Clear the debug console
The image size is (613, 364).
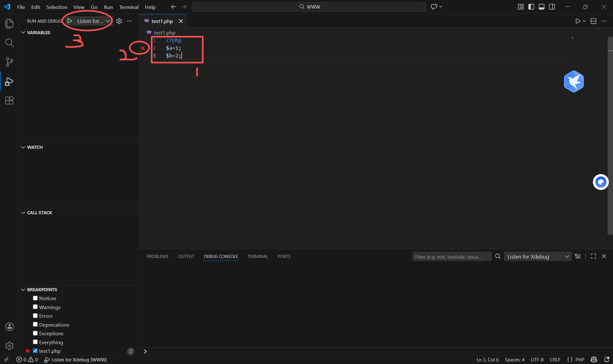[x=578, y=256]
